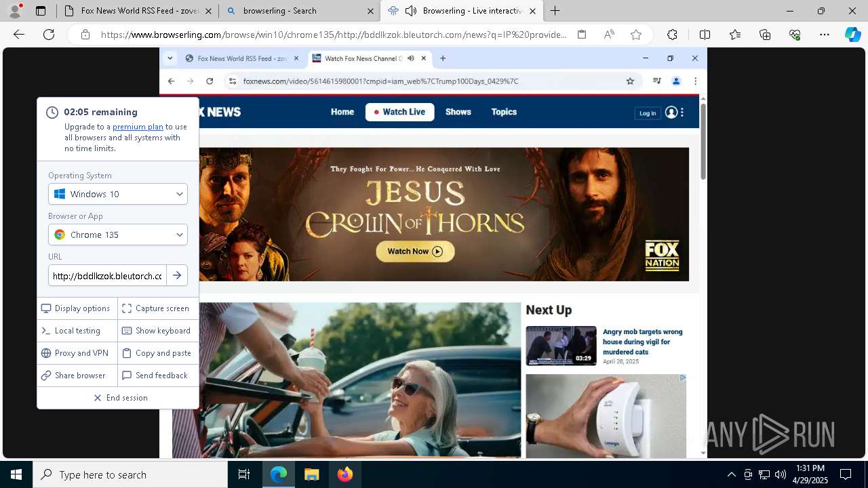Open Angry mob targets wrong house headline
This screenshot has height=488, width=868.
click(x=643, y=342)
